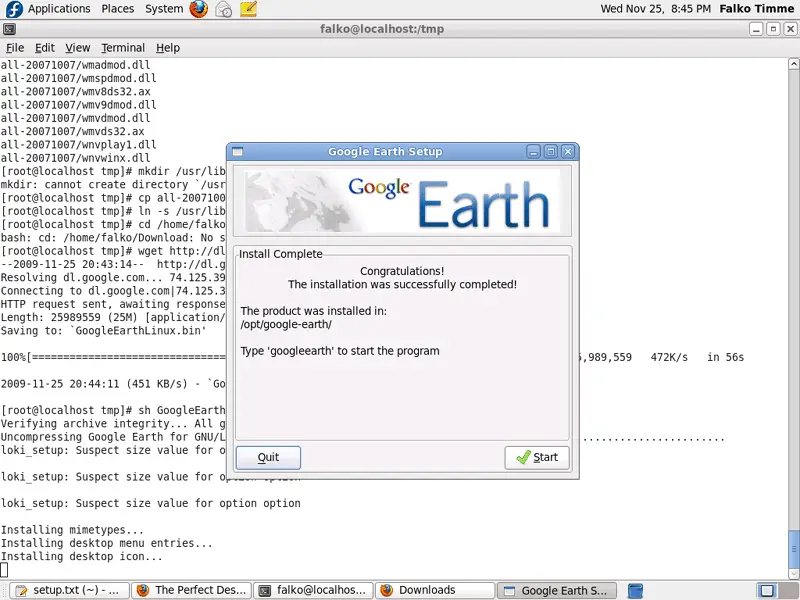Click terminal line 'all-20071007/wmspdmod.dll'

(x=79, y=79)
